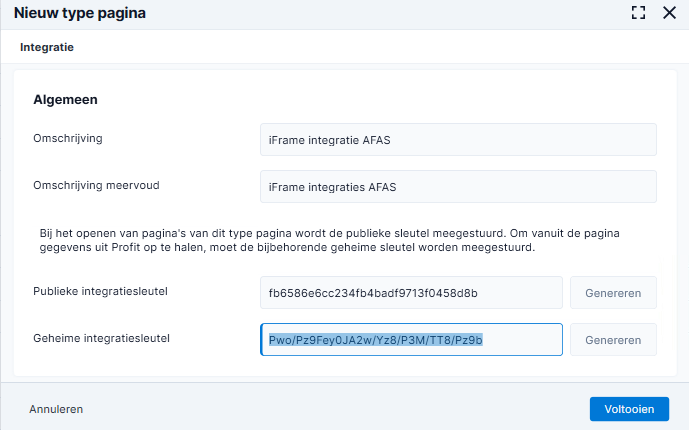Click the Omschrijving label
Viewport: 689px width, 430px height.
coord(68,138)
